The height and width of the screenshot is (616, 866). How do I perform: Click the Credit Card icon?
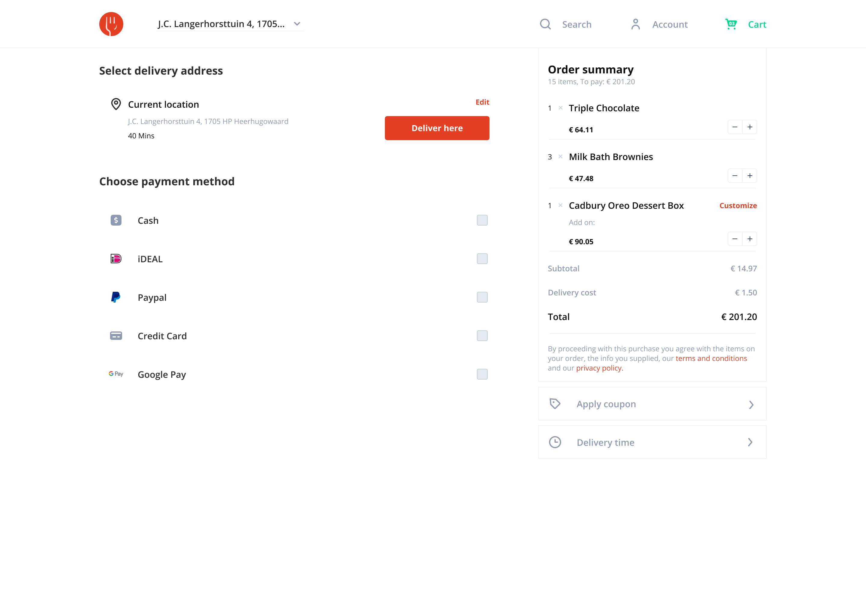(x=116, y=336)
